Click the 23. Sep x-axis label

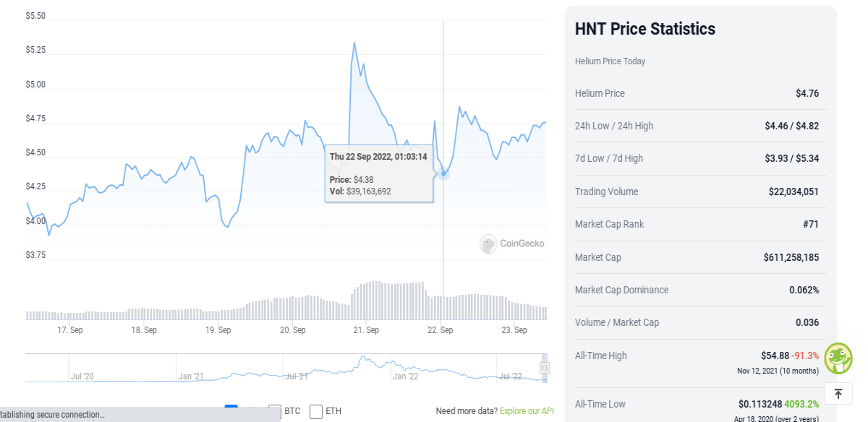click(x=514, y=330)
